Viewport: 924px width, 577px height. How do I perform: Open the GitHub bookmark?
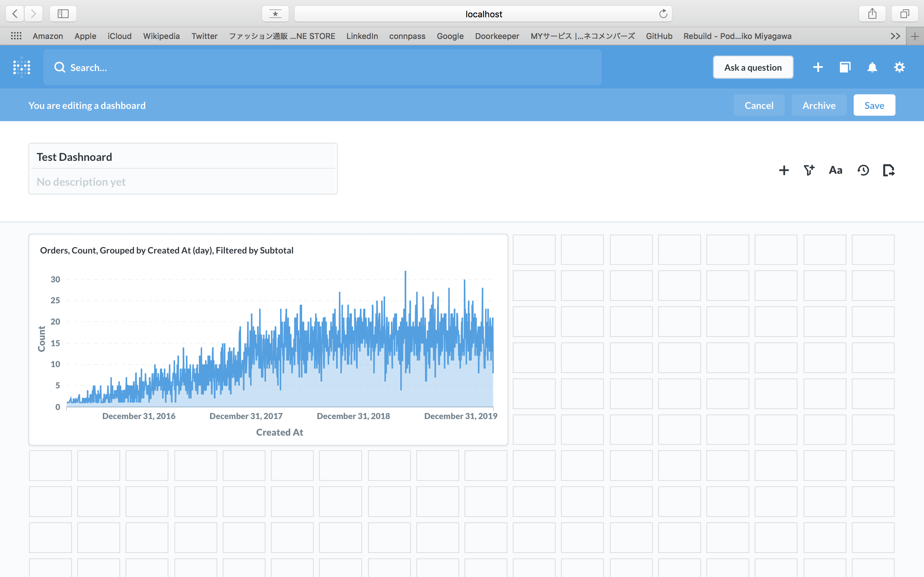(x=659, y=36)
